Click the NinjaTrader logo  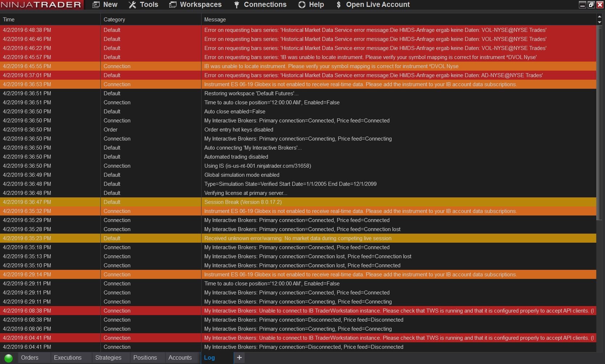coord(41,5)
